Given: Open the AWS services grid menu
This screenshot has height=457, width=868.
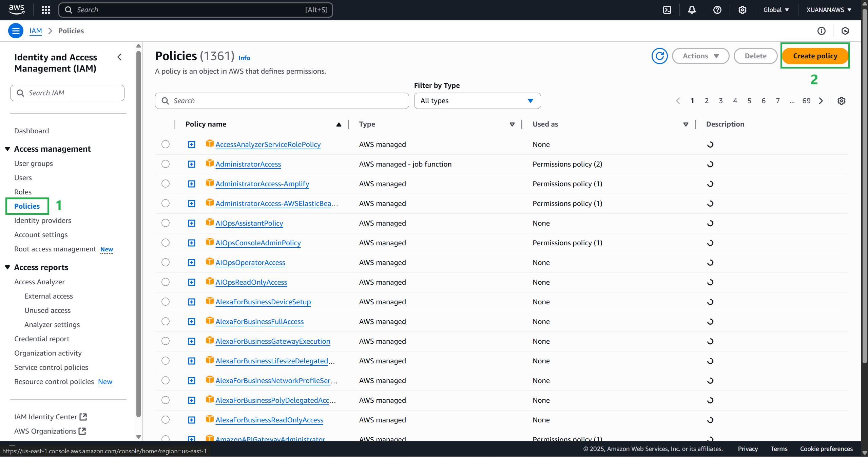Looking at the screenshot, I should 45,10.
